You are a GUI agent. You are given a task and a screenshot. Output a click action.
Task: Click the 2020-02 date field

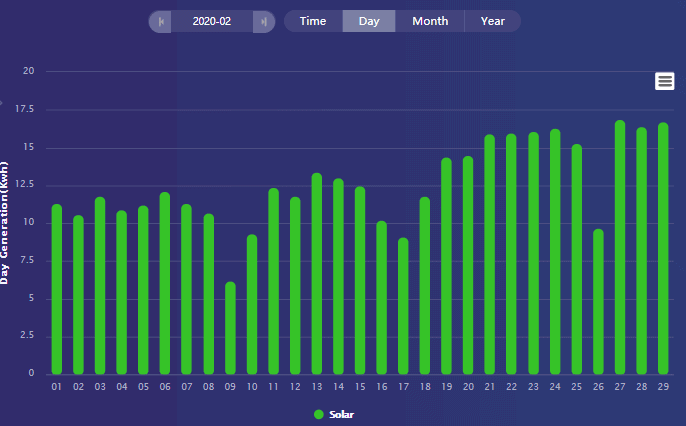[212, 21]
